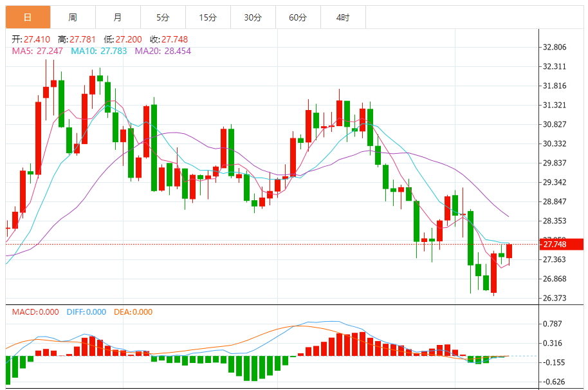Click the 32.311 price axis label
Viewport: 588px width, 390px height.
click(x=555, y=66)
